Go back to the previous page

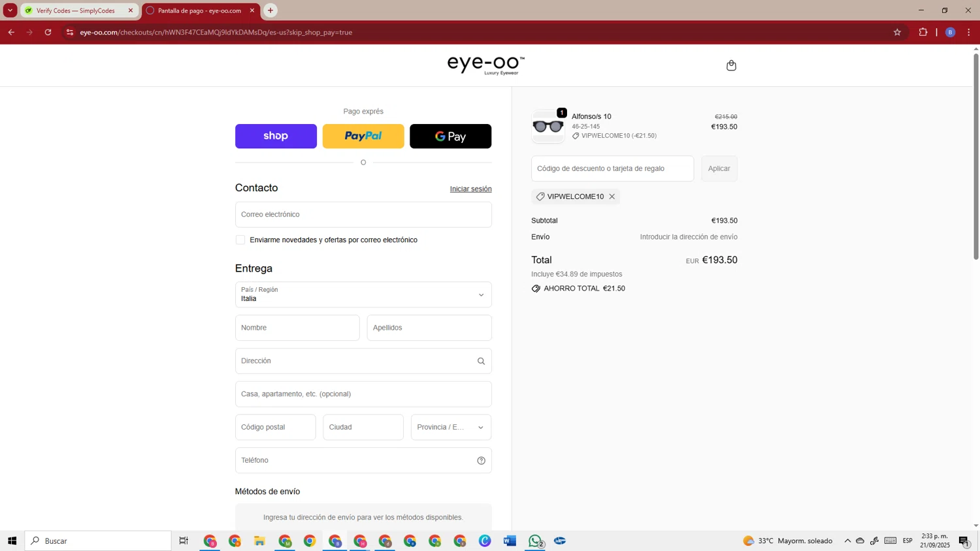[x=11, y=32]
